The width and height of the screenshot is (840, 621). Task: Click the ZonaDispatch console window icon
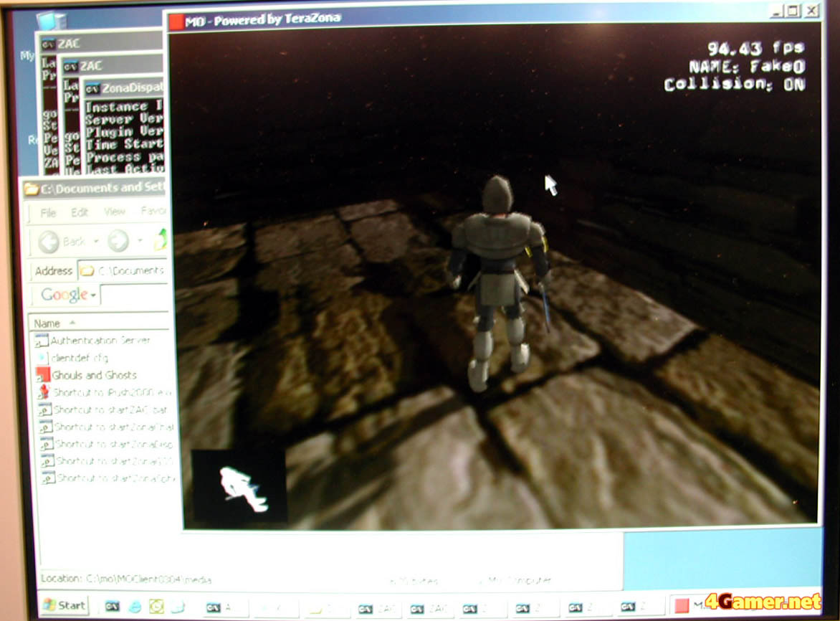coord(92,89)
